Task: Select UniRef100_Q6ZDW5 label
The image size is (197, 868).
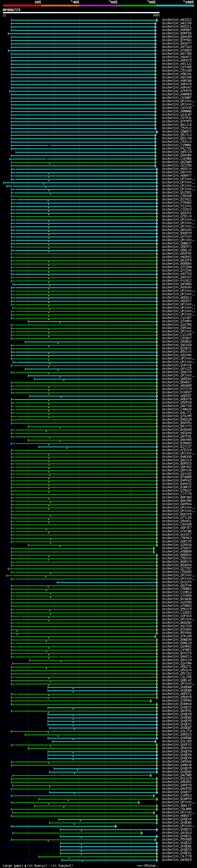Action: click(177, 162)
